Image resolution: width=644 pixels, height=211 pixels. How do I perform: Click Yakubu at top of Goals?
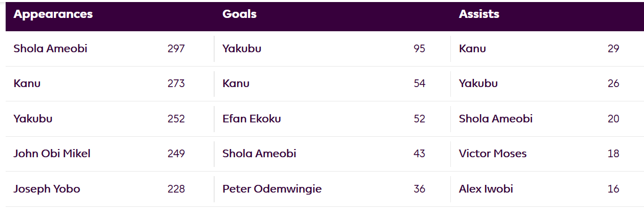click(x=242, y=49)
